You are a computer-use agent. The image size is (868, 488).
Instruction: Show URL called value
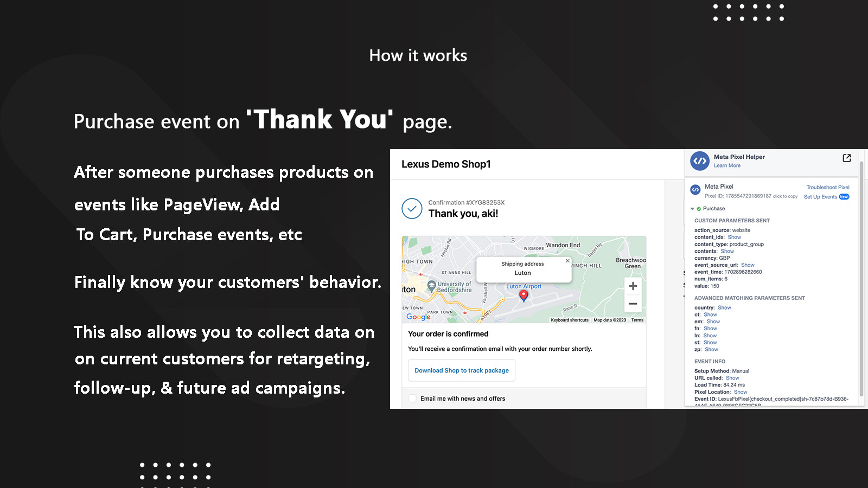coord(732,378)
